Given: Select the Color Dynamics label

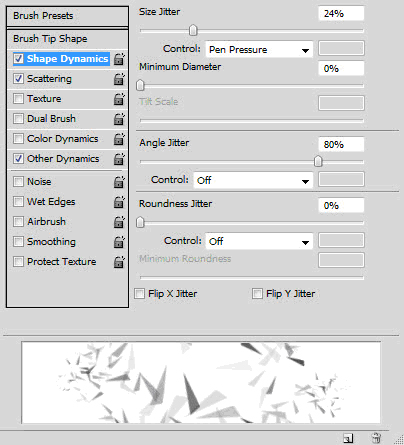Looking at the screenshot, I should point(63,139).
